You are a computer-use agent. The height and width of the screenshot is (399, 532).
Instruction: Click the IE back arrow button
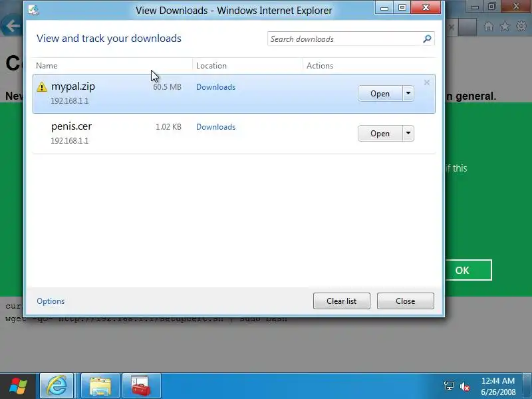12,26
